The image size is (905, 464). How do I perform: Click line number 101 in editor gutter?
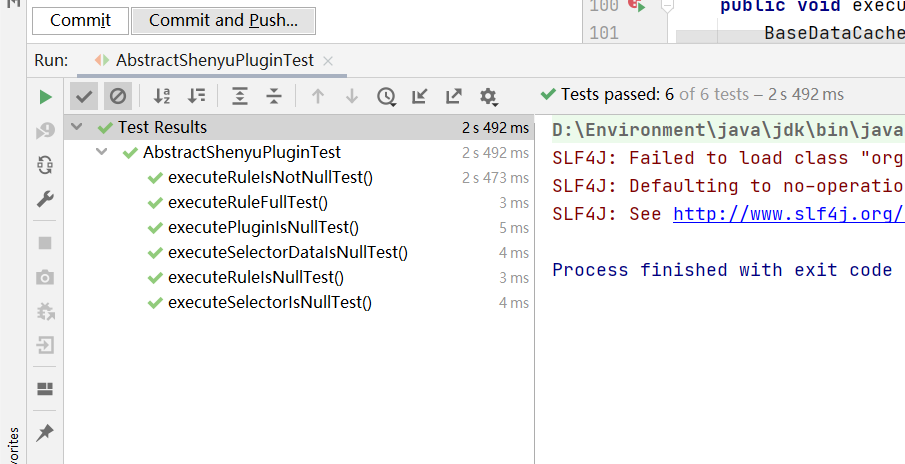coord(604,33)
